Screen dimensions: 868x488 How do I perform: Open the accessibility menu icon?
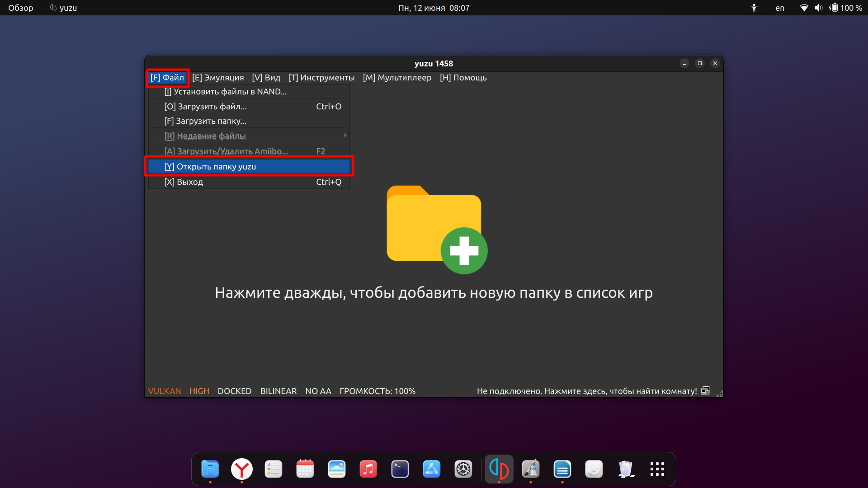pyautogui.click(x=754, y=8)
